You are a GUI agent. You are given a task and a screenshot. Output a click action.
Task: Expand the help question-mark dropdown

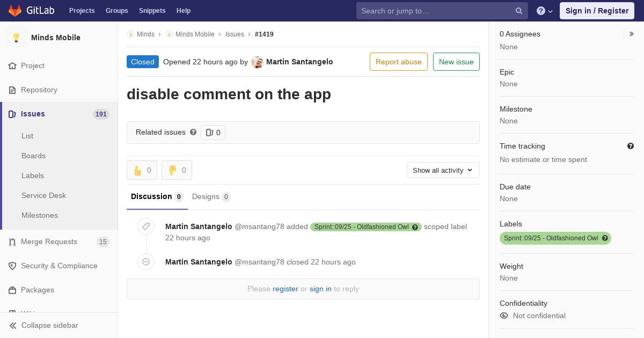(545, 11)
